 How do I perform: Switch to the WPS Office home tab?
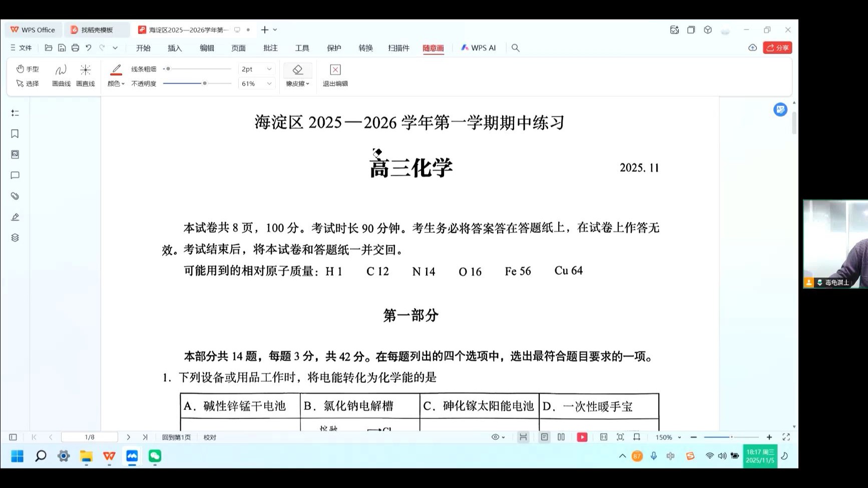pyautogui.click(x=33, y=30)
